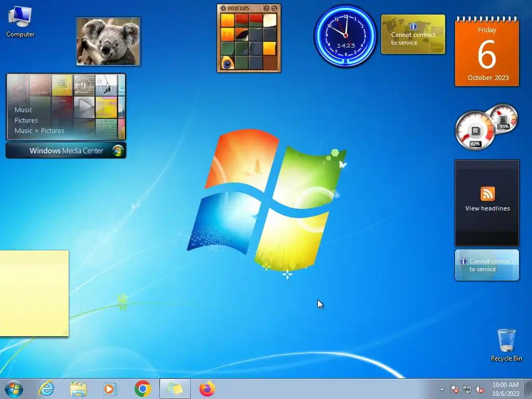Image resolution: width=532 pixels, height=399 pixels.
Task: Open Google Chrome from taskbar
Action: pos(142,389)
